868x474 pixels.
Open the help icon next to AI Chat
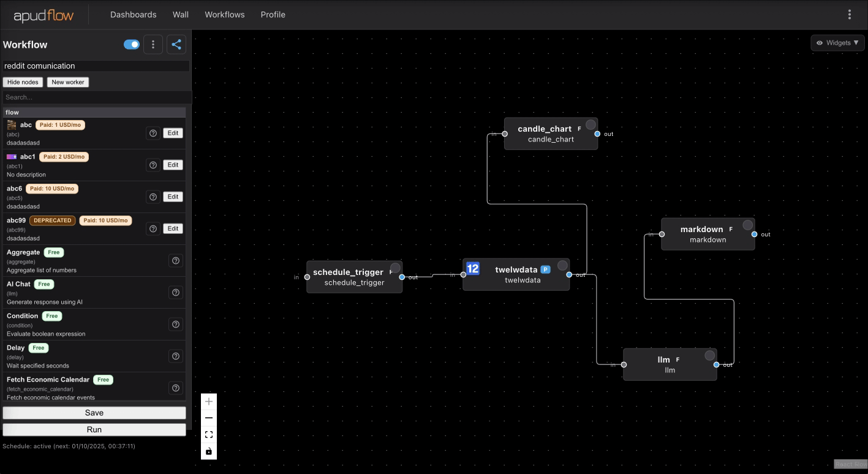(x=175, y=292)
